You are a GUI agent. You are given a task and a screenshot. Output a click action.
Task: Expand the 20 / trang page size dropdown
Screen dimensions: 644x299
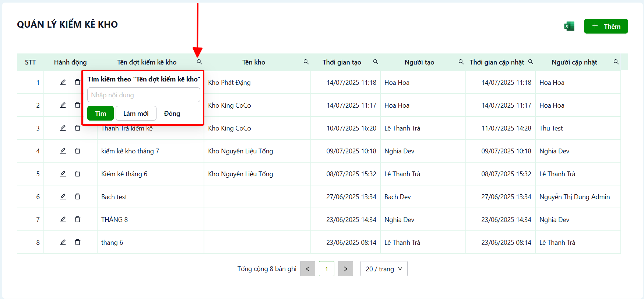pyautogui.click(x=384, y=269)
